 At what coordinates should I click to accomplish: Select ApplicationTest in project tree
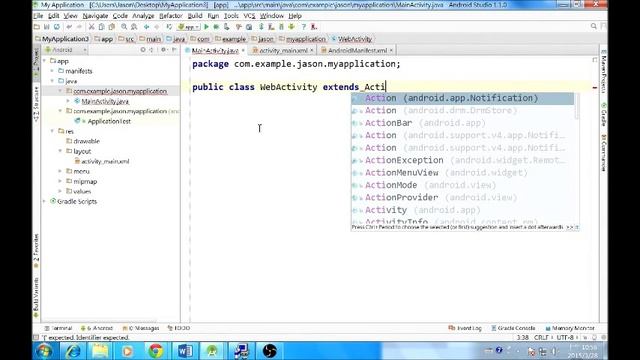tap(109, 121)
